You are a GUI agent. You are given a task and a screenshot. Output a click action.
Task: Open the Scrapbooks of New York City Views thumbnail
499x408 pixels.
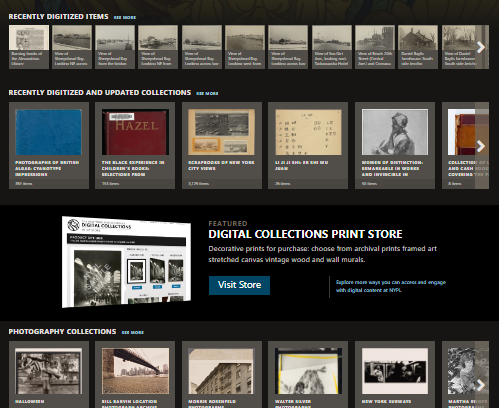(x=222, y=132)
